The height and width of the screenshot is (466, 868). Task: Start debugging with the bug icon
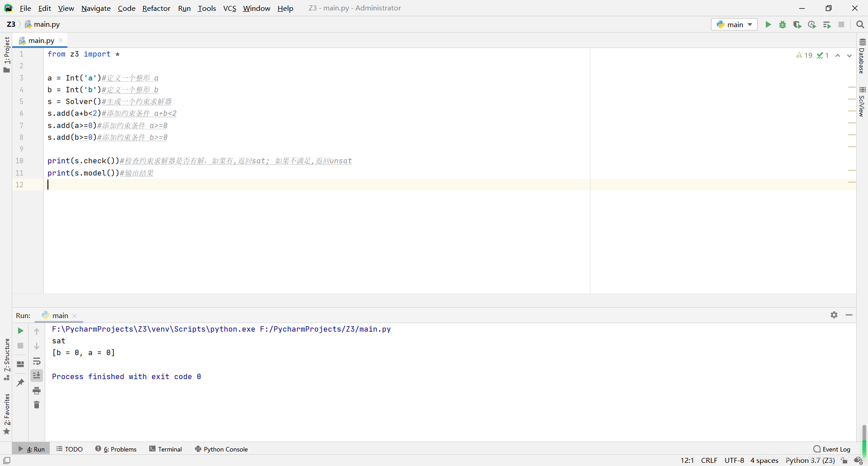click(x=783, y=24)
